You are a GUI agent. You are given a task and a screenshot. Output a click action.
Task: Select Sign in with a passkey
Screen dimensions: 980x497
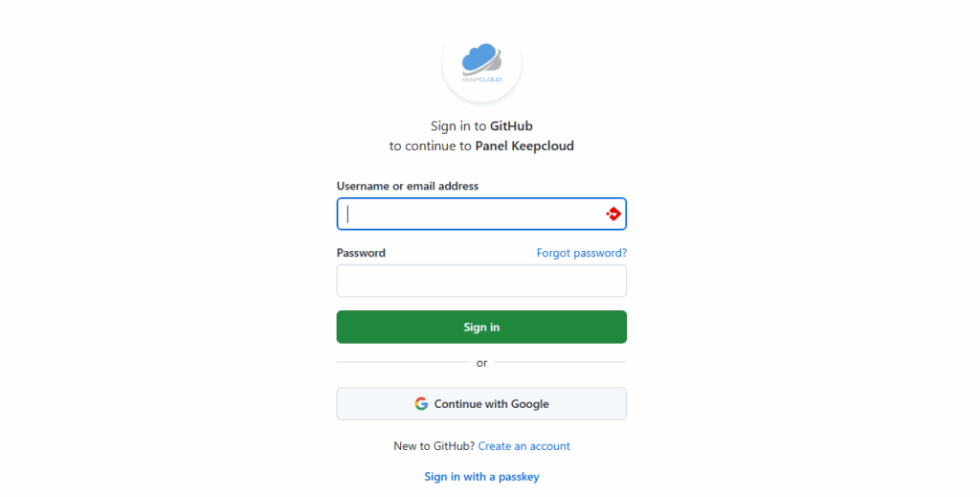click(481, 476)
